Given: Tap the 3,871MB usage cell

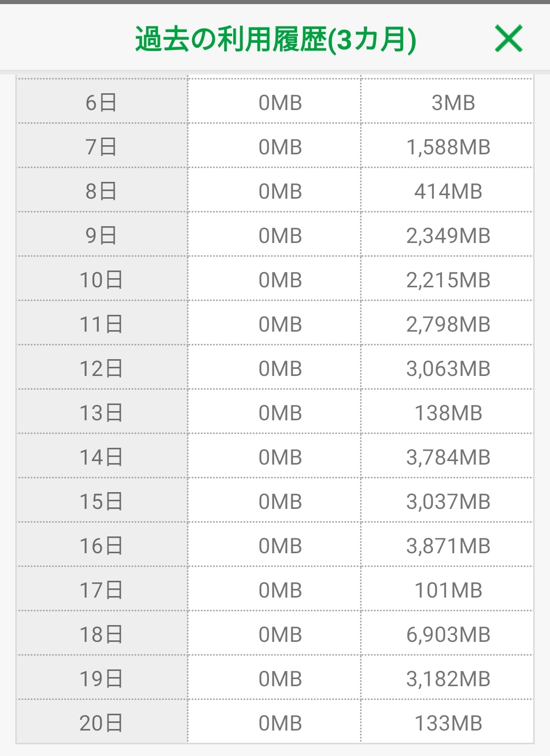Looking at the screenshot, I should (x=448, y=546).
